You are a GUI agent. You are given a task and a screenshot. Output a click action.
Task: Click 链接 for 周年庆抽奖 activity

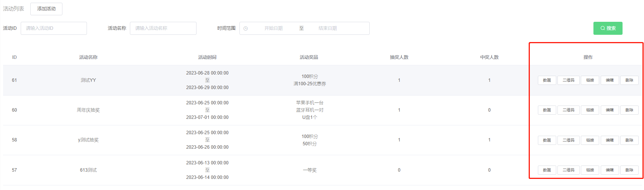pyautogui.click(x=590, y=110)
